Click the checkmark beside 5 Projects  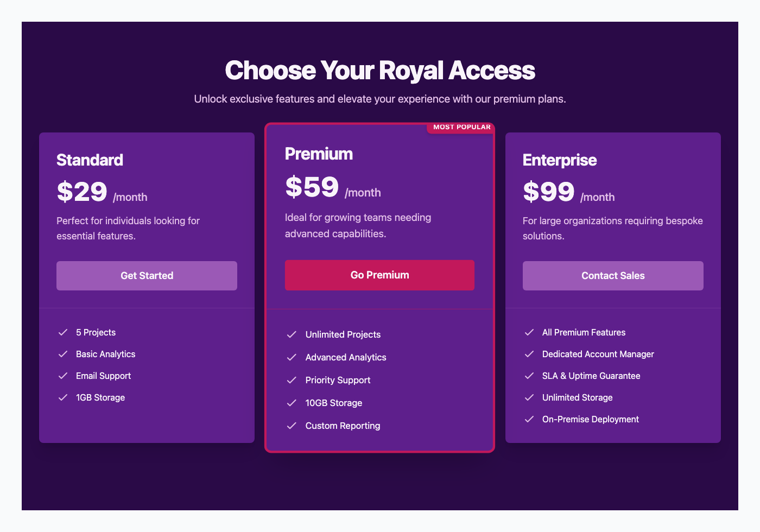[62, 332]
